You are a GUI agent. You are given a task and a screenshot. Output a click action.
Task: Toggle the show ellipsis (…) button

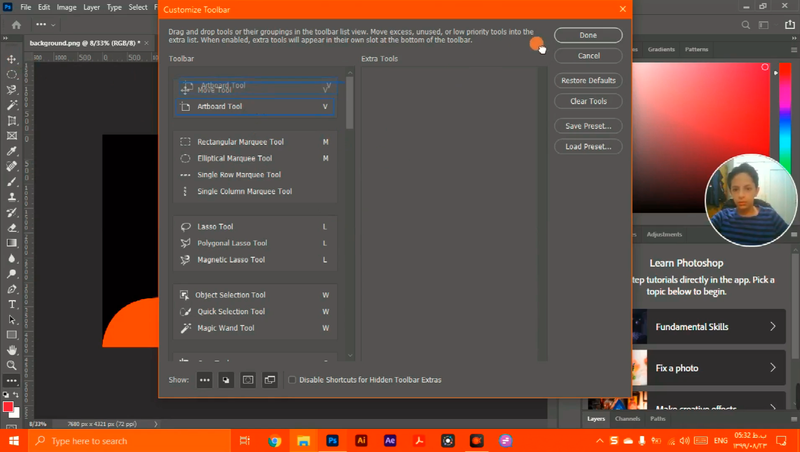click(x=204, y=380)
